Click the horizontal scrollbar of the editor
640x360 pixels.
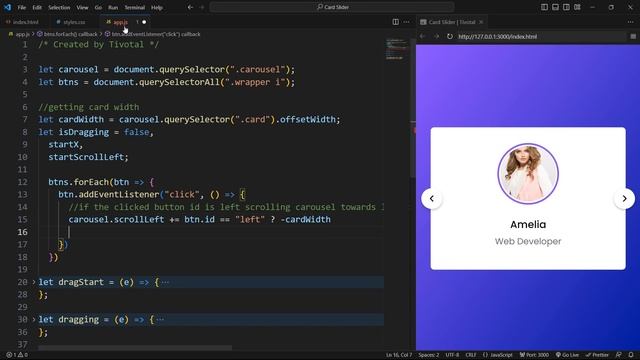click(135, 348)
